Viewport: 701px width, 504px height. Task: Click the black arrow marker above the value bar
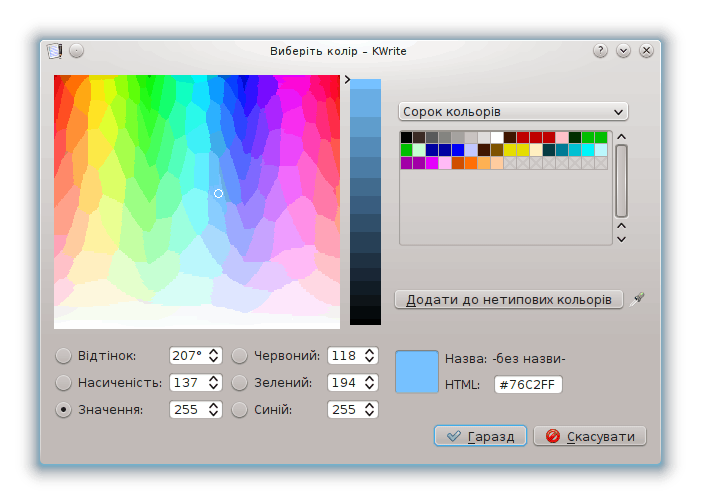click(x=347, y=78)
